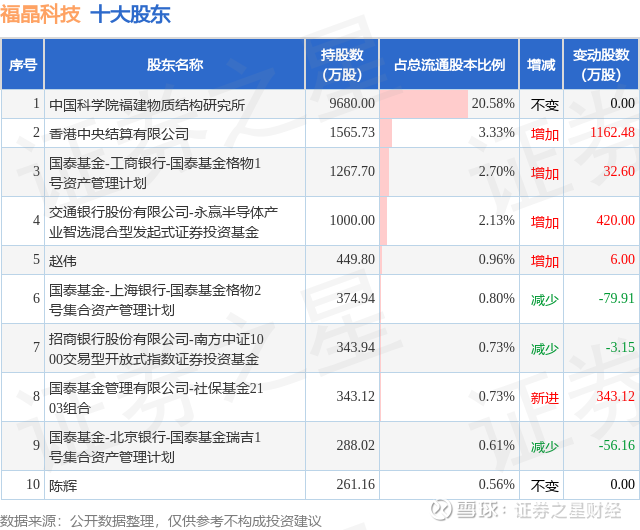This screenshot has height=530, width=640.
Task: Select the 持股数(万股) column header
Action: (x=342, y=65)
